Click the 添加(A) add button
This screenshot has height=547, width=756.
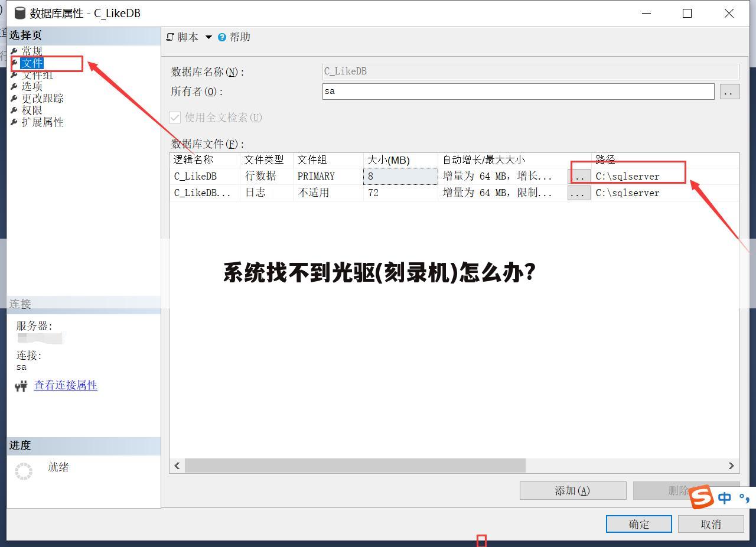click(x=573, y=490)
